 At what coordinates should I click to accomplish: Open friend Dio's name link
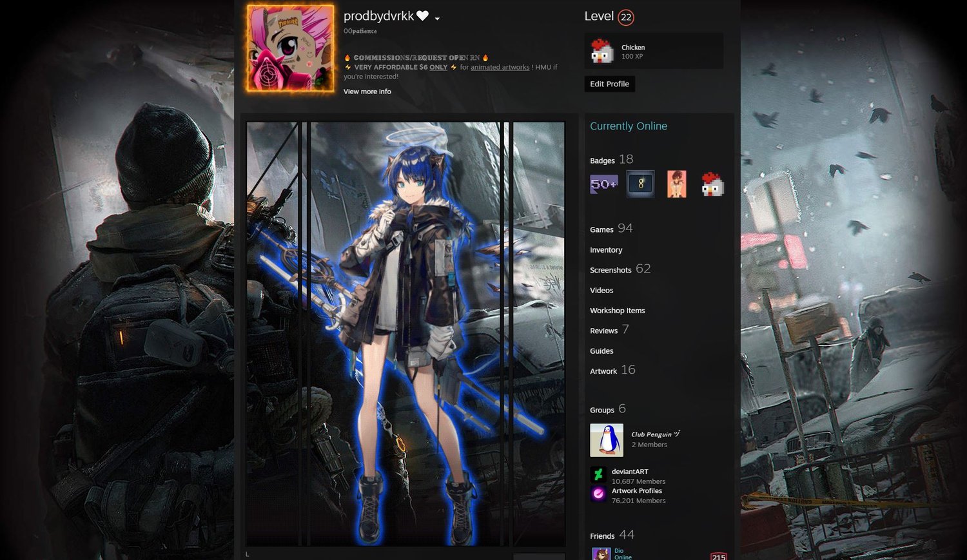(x=619, y=551)
